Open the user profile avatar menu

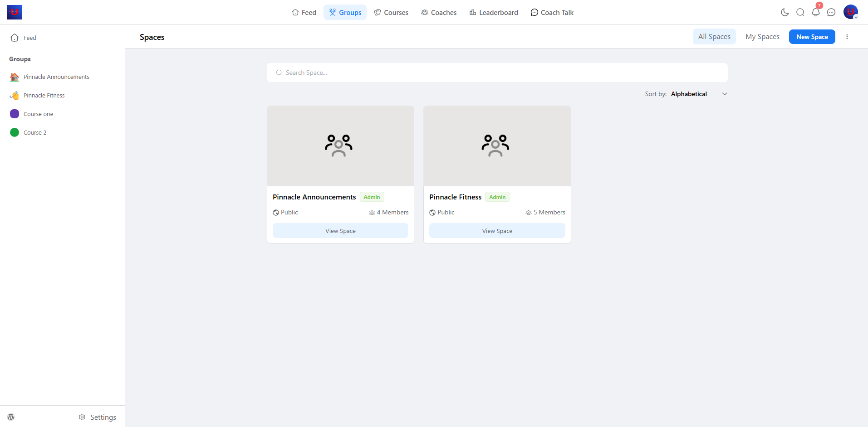(850, 12)
